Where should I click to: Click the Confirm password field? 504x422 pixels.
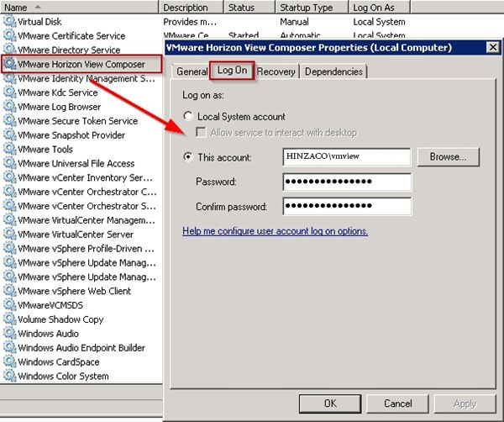[347, 207]
